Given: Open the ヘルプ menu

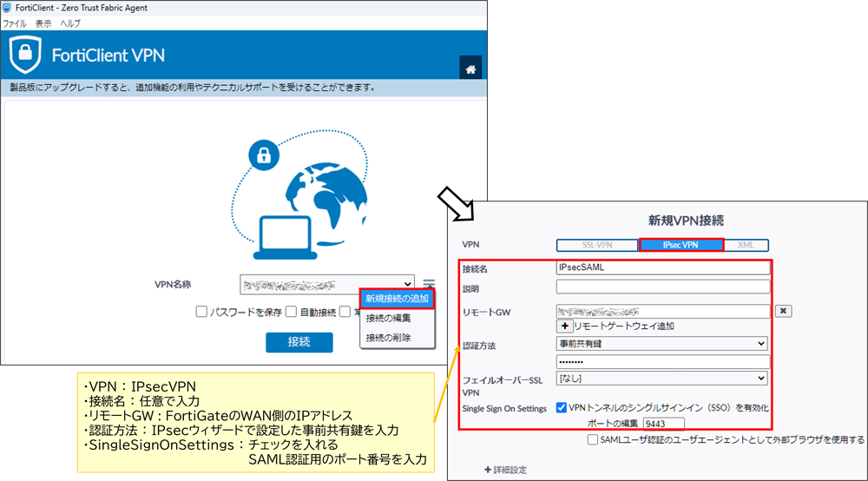Looking at the screenshot, I should coord(70,23).
